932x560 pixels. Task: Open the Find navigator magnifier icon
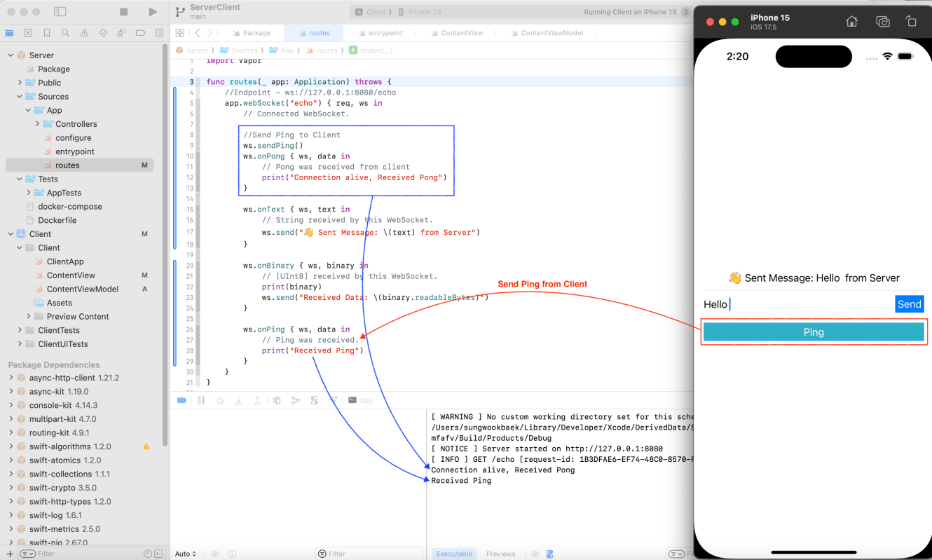[65, 33]
